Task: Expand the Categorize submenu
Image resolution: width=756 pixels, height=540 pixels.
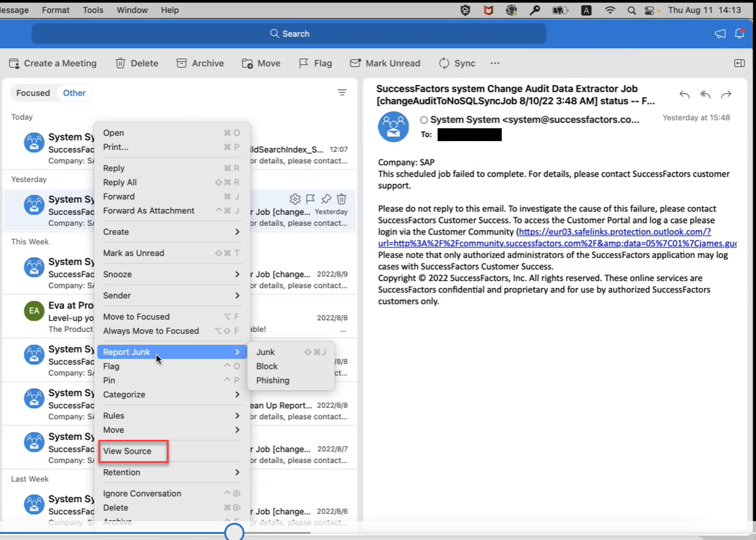Action: pos(171,395)
